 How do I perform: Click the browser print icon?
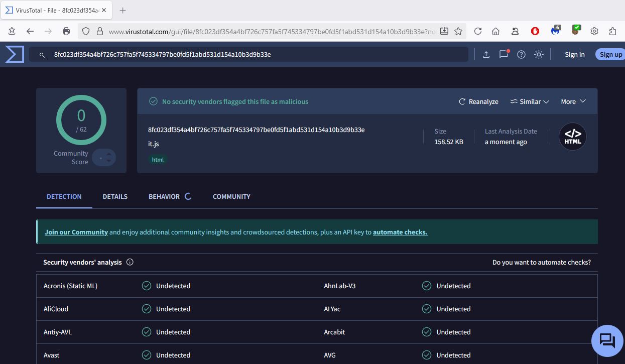coord(66,31)
